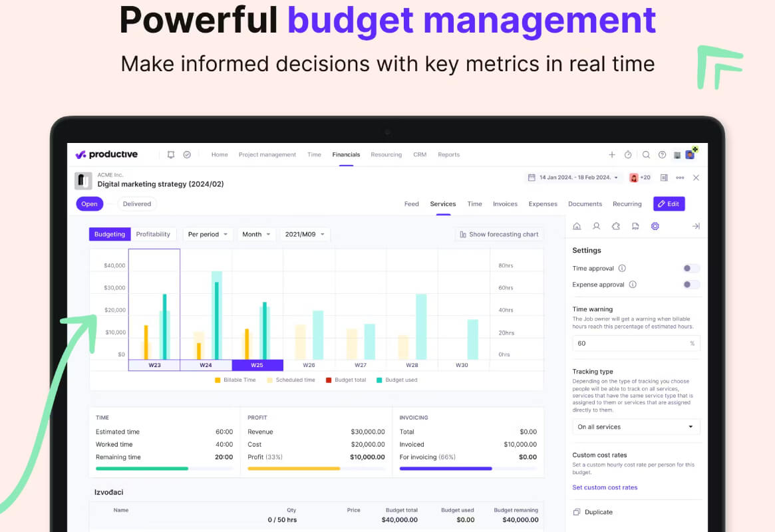This screenshot has width=775, height=532.
Task: Enable the Expense approval toggle
Action: (691, 285)
